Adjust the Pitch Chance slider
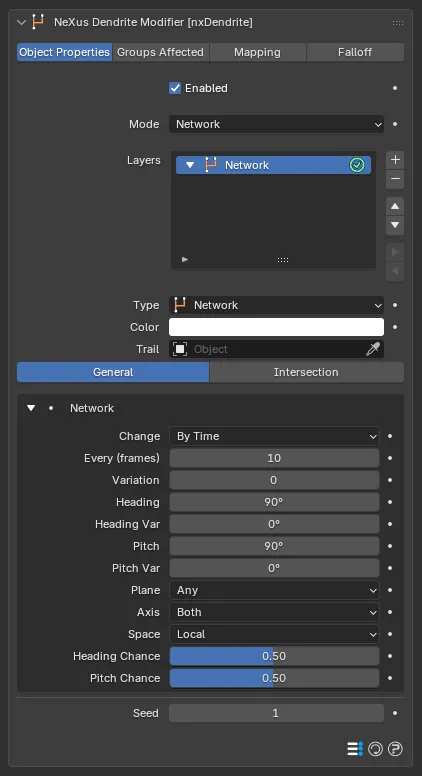 [274, 679]
